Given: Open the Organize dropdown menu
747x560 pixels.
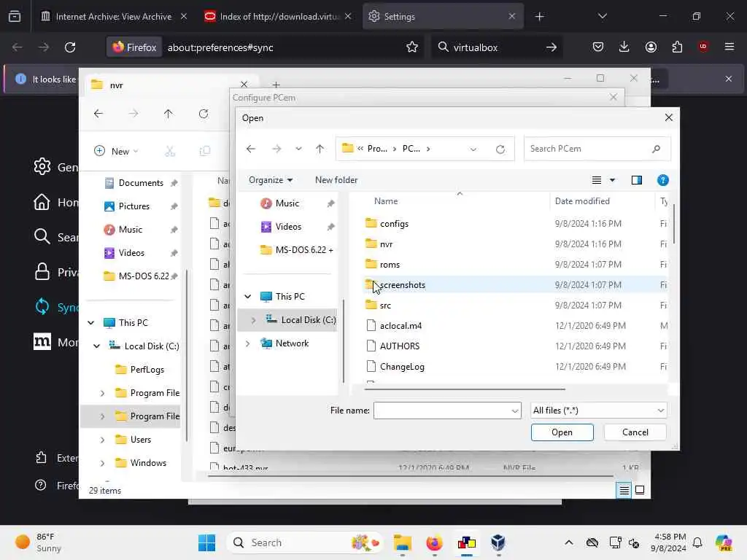Looking at the screenshot, I should pyautogui.click(x=270, y=180).
